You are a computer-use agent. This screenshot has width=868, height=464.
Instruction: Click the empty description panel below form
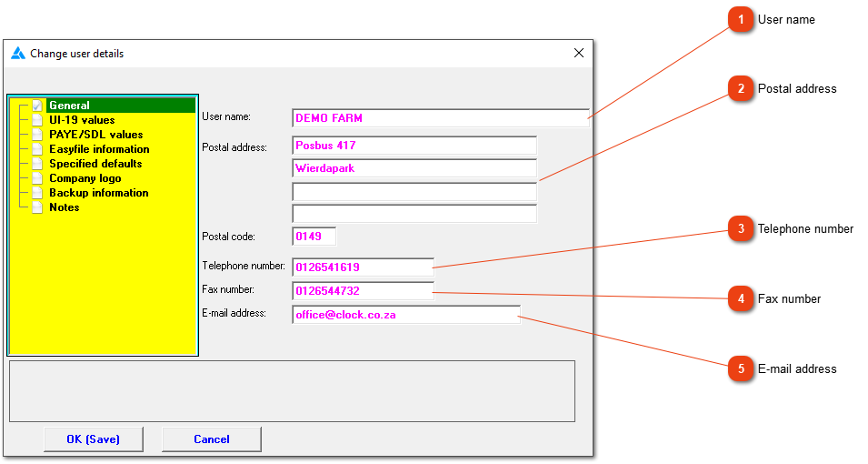[x=293, y=391]
